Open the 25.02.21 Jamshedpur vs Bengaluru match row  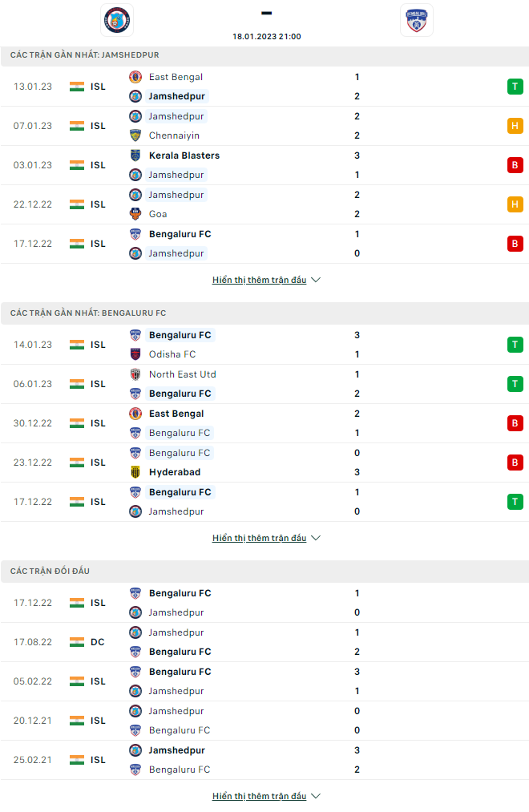pos(264,760)
